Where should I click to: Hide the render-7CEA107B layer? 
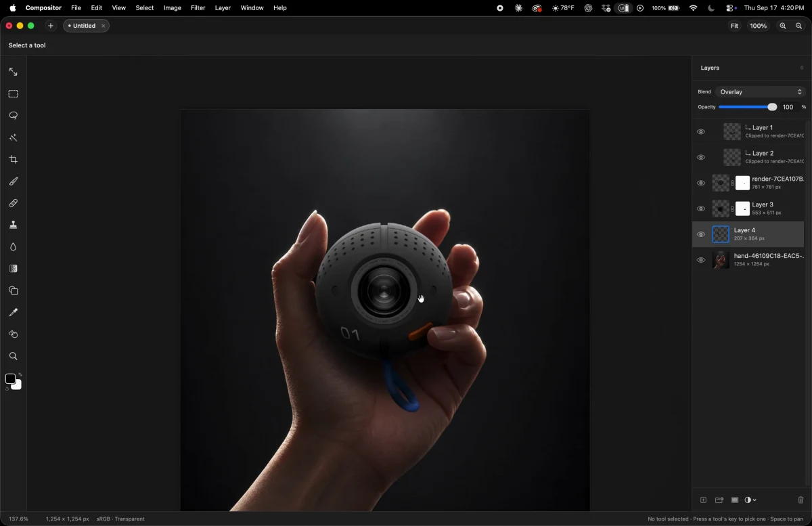click(x=701, y=183)
